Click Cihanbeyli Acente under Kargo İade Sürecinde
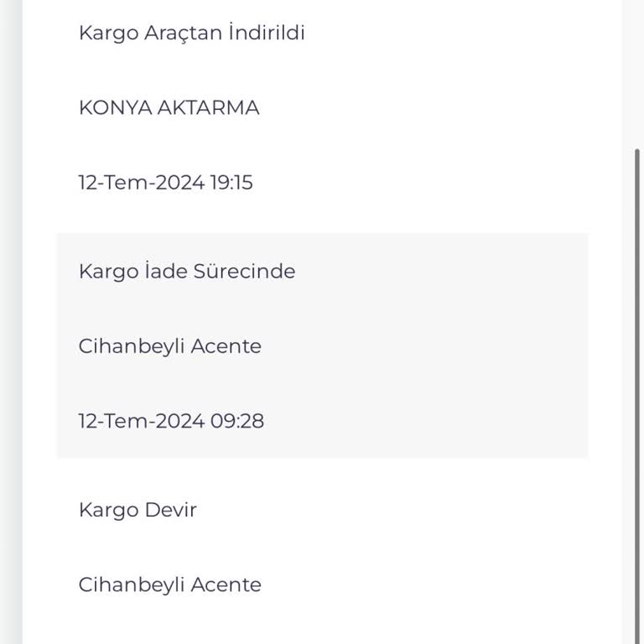This screenshot has height=644, width=644. pos(169,346)
